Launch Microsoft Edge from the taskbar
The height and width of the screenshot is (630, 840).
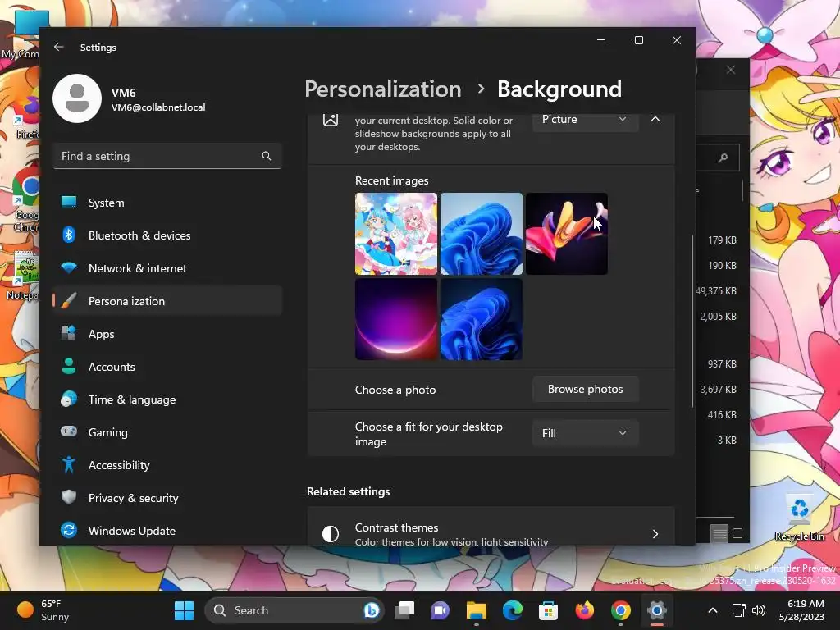[x=512, y=610]
